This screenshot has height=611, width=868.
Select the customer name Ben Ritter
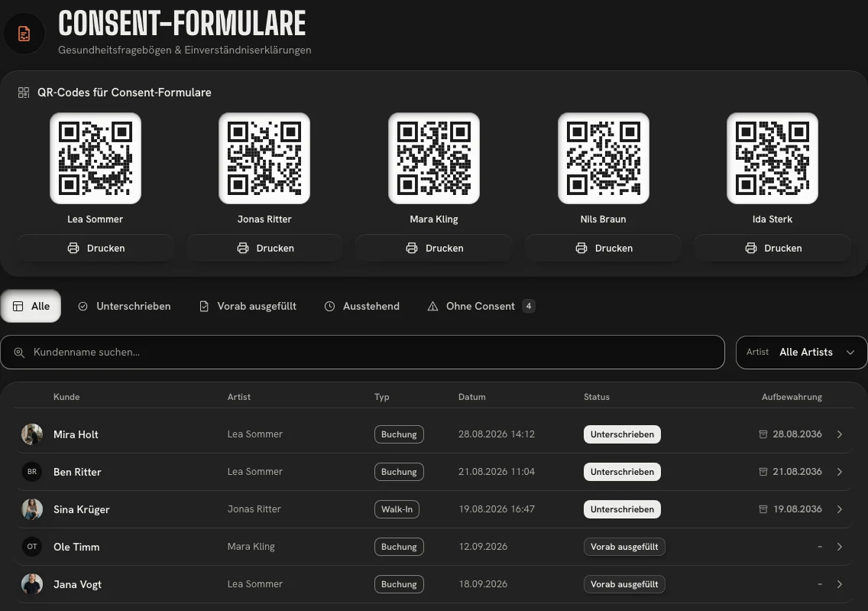point(77,472)
